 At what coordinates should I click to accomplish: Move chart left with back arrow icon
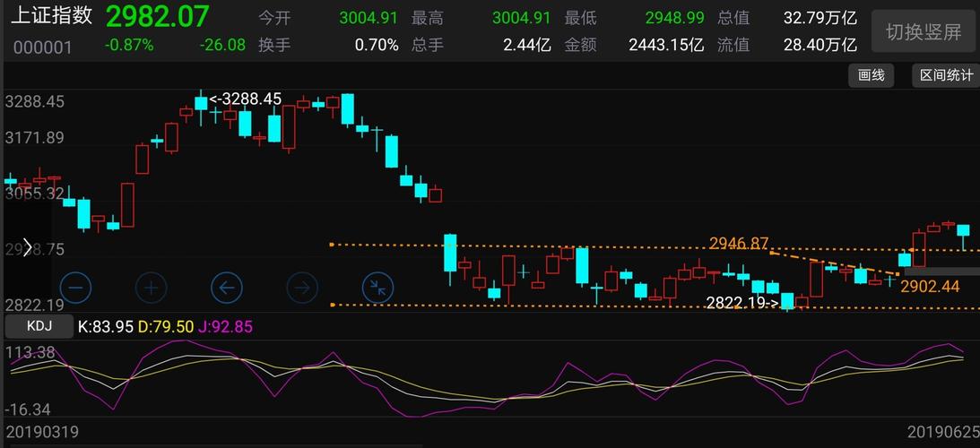227,288
